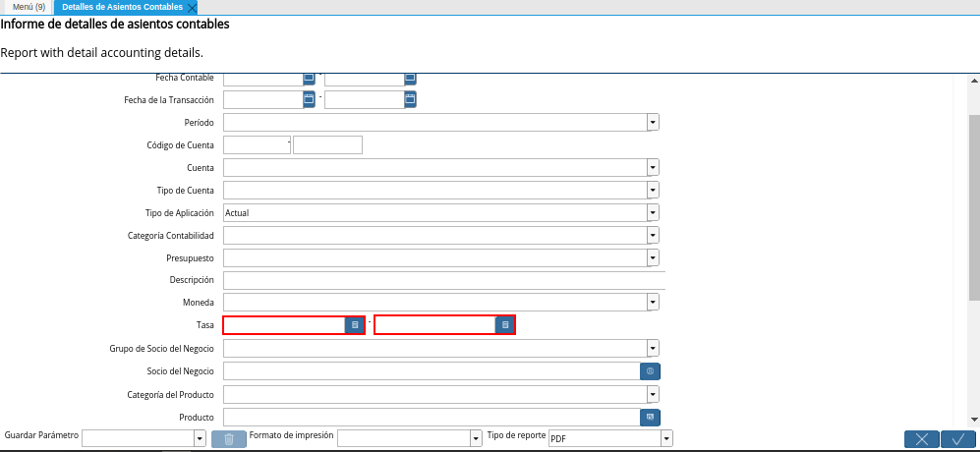This screenshot has width=980, height=452.
Task: Open the Guardar Parámetro dropdown
Action: (200, 439)
